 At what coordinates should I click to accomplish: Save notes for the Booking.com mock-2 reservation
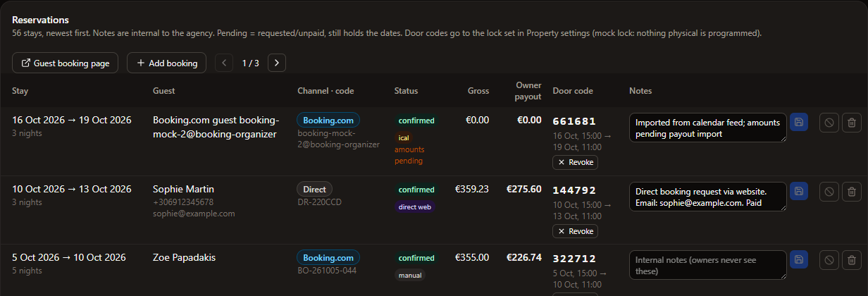click(x=799, y=123)
